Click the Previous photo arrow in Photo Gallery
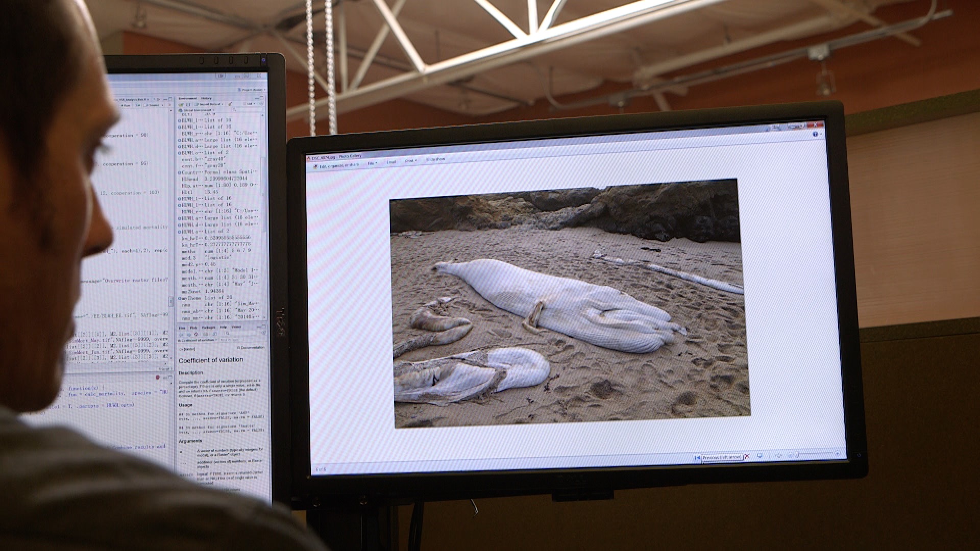Screen dimensions: 980x551 [697, 458]
